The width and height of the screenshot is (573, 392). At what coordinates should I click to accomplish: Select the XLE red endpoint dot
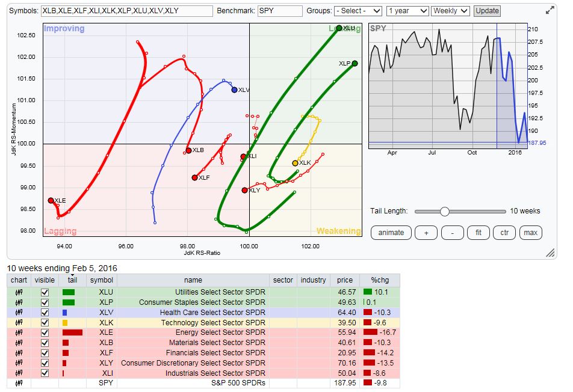tap(51, 200)
